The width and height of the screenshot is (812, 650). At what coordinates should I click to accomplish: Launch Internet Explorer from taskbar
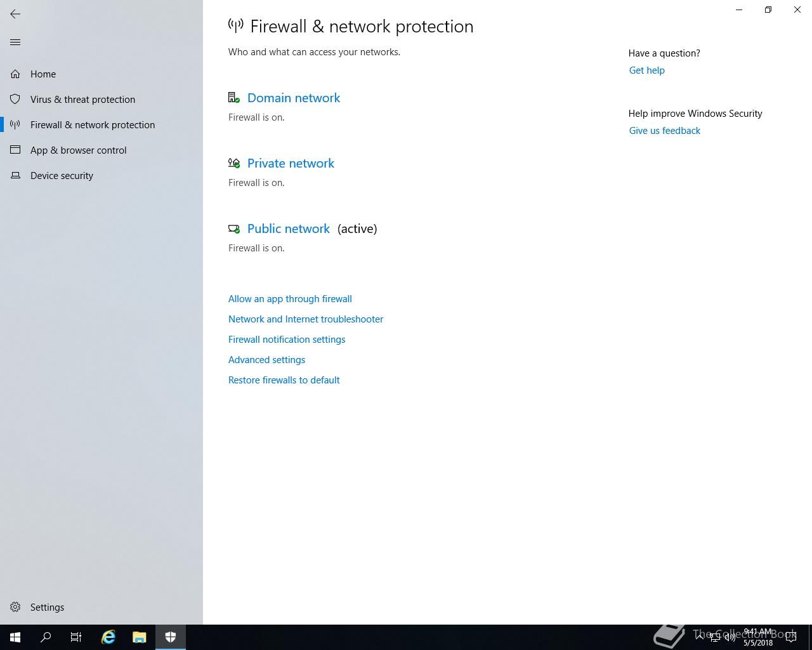tap(108, 637)
